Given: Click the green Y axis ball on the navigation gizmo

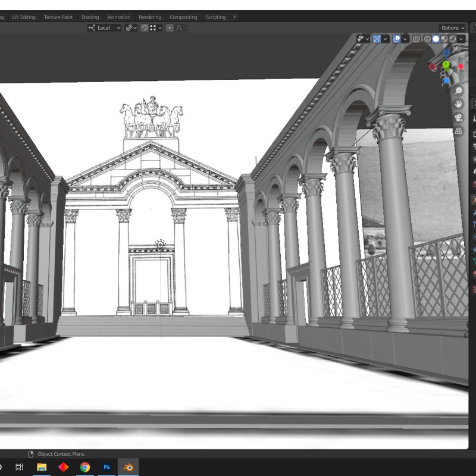Looking at the screenshot, I should [x=446, y=64].
